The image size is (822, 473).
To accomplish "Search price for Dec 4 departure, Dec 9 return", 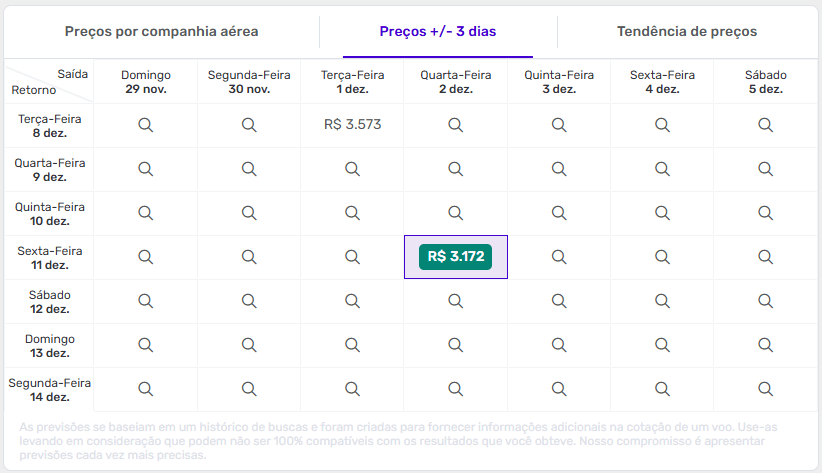I will [x=662, y=169].
